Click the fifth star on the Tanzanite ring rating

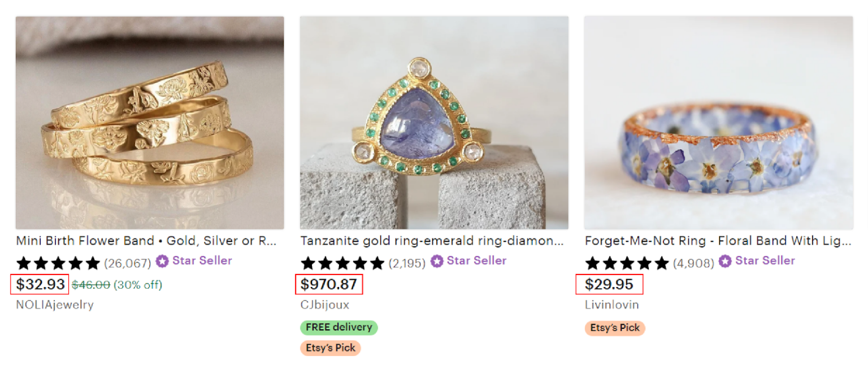click(x=376, y=262)
